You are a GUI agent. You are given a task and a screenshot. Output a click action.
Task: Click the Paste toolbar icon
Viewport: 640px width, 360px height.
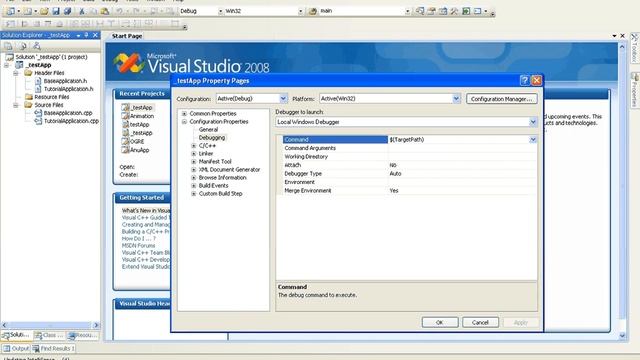tap(105, 11)
